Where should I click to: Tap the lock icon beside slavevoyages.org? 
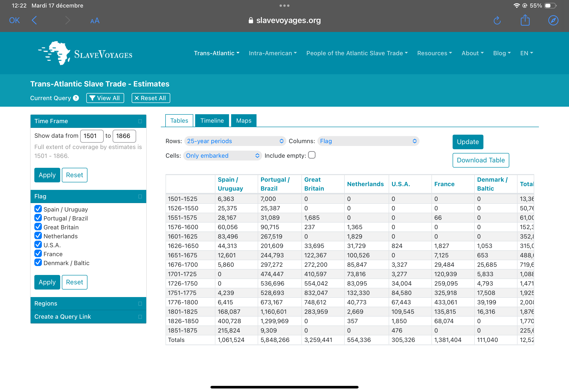(251, 20)
